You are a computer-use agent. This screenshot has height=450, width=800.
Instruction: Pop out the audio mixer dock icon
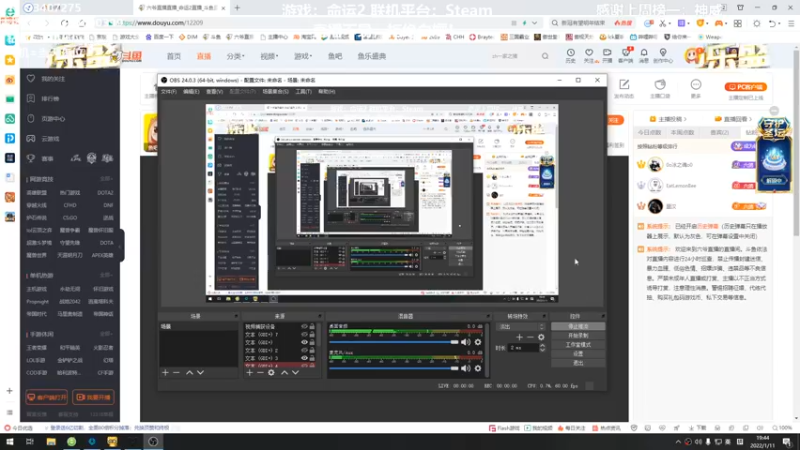488,316
